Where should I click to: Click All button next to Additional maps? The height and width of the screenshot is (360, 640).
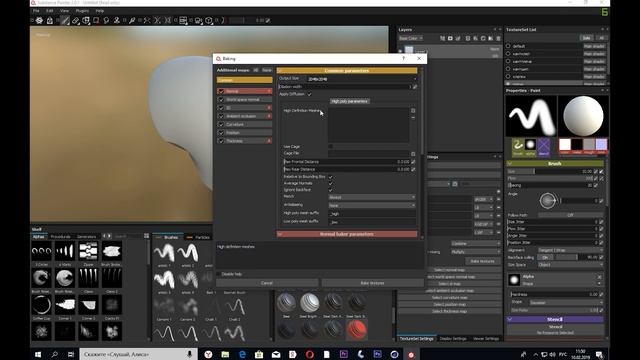256,70
